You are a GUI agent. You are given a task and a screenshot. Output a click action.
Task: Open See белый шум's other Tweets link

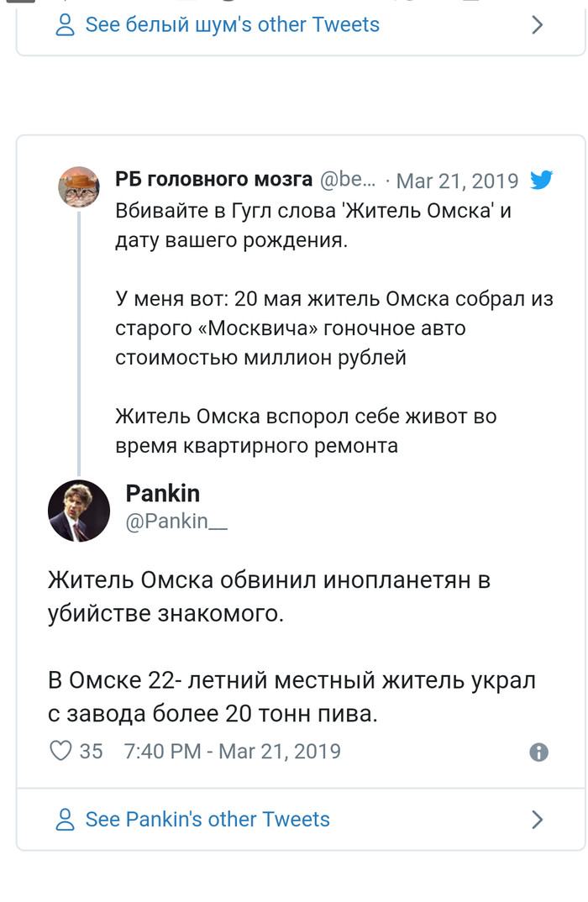(232, 25)
